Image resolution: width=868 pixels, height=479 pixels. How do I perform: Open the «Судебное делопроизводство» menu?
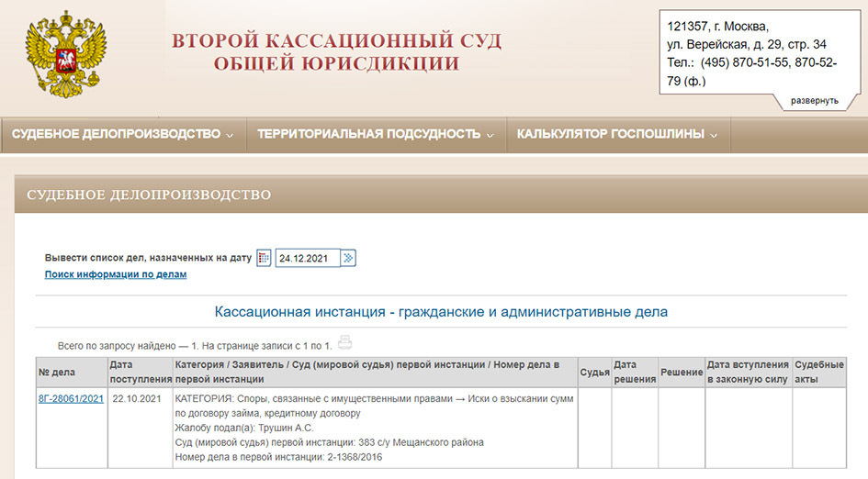tap(116, 134)
